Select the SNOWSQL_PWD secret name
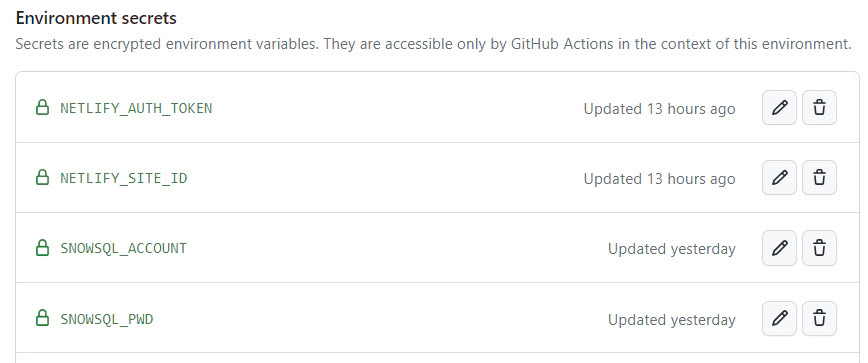Image resolution: width=868 pixels, height=363 pixels. pyautogui.click(x=107, y=319)
